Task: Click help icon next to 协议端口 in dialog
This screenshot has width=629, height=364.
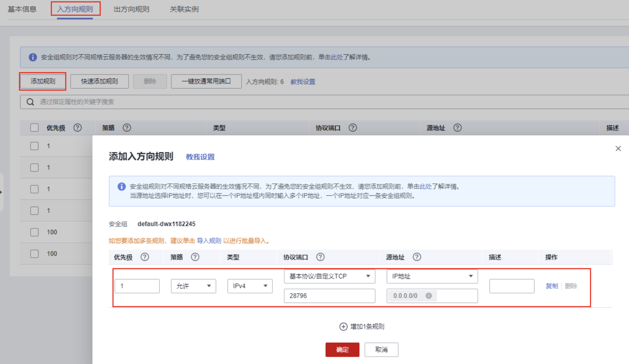Action: [x=320, y=257]
